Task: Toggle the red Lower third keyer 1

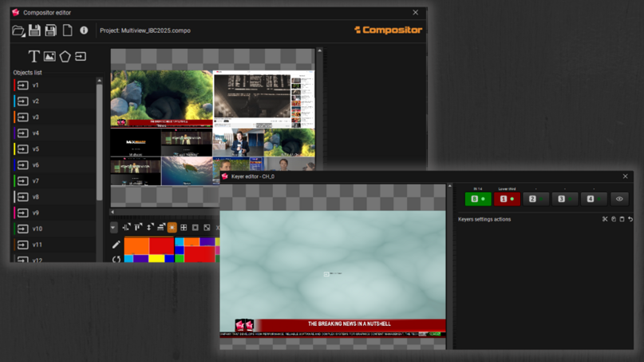Action: (506, 199)
